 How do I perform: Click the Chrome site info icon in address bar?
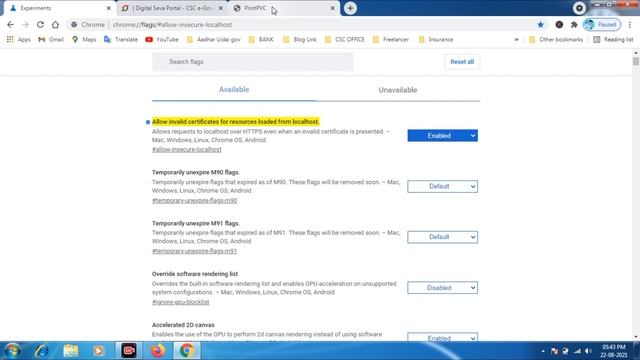[74, 24]
